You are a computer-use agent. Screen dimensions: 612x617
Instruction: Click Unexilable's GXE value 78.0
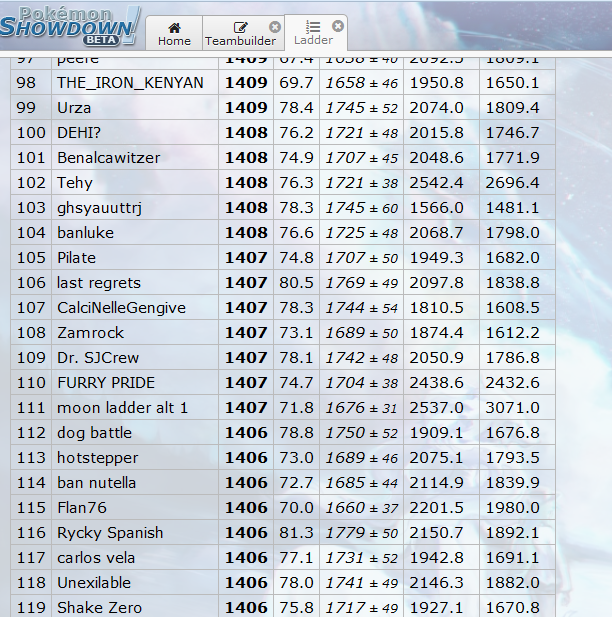click(x=296, y=583)
